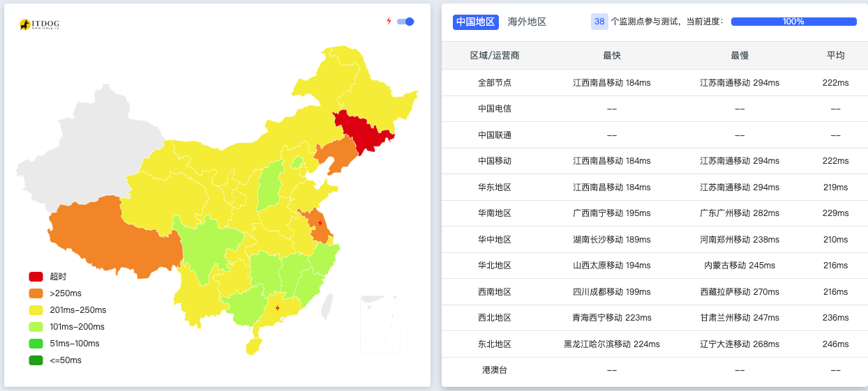Toggle the blue map switch
Screen dimensions: 868x391
(x=405, y=22)
